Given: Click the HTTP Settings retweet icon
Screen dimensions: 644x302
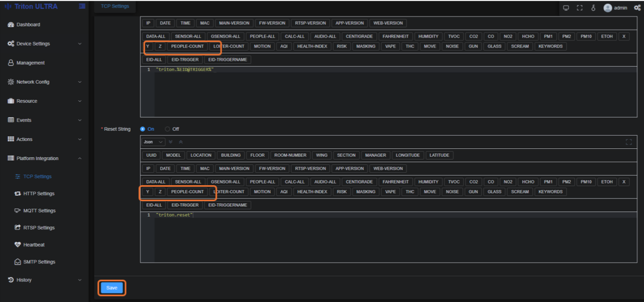Looking at the screenshot, I should click(18, 194).
